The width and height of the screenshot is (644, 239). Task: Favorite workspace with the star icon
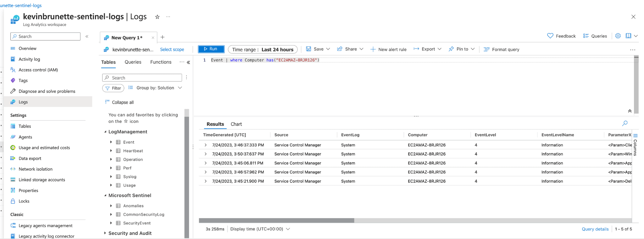click(157, 17)
